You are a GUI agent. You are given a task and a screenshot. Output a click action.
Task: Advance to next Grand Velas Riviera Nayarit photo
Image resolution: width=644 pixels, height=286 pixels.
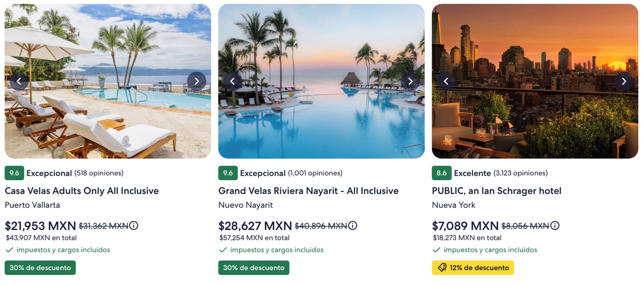click(x=410, y=81)
